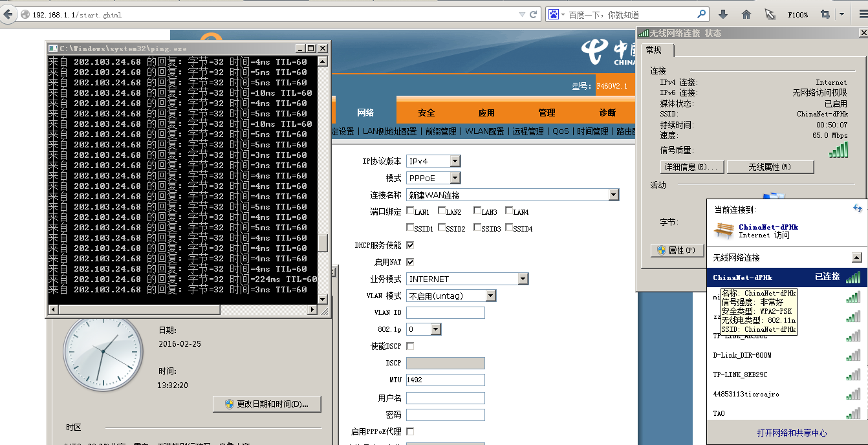Switch to the 网络 tab on router page
868x445 pixels.
pyautogui.click(x=365, y=113)
